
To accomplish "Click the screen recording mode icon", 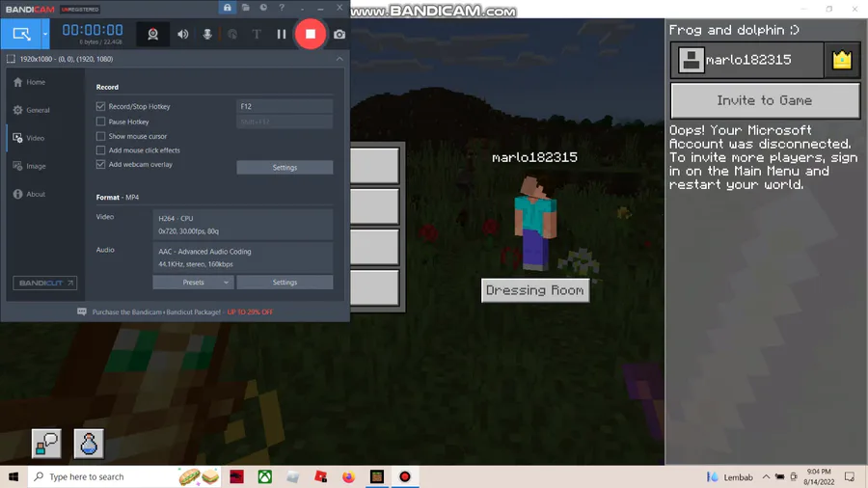I will 21,34.
